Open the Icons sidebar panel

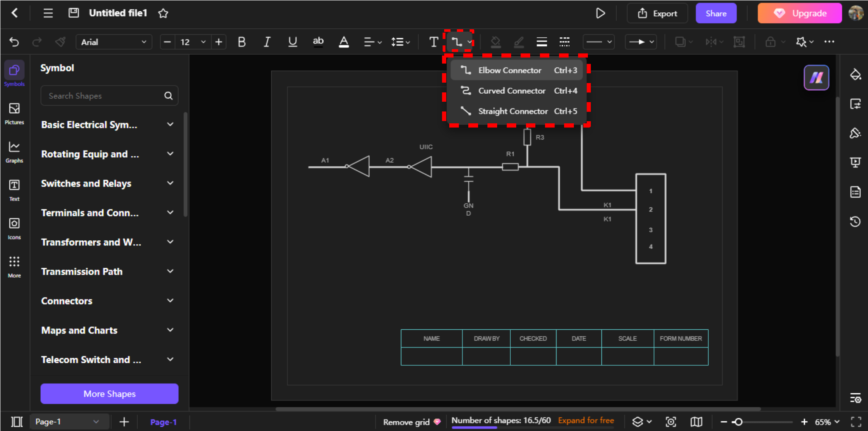(14, 228)
